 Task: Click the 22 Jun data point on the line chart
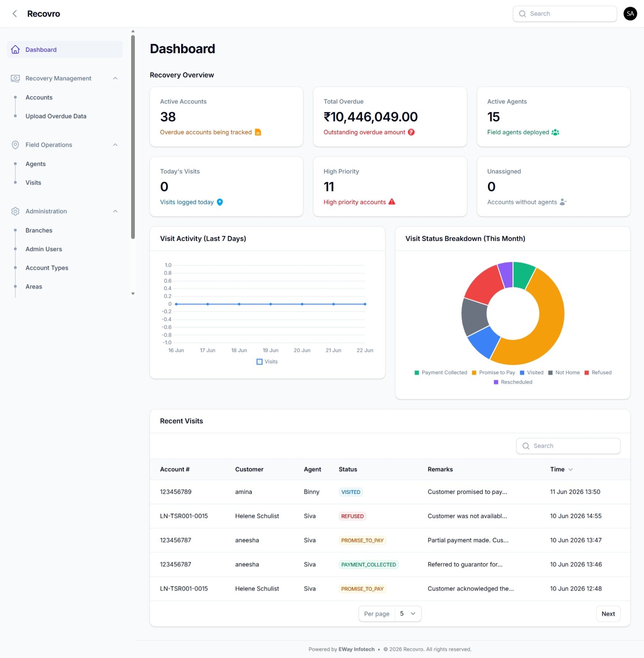click(x=365, y=304)
